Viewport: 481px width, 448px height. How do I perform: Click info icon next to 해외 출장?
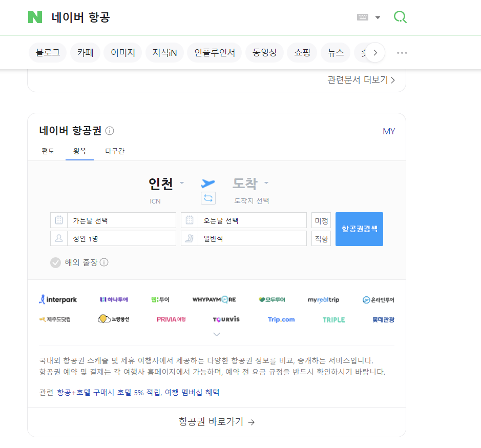(104, 262)
